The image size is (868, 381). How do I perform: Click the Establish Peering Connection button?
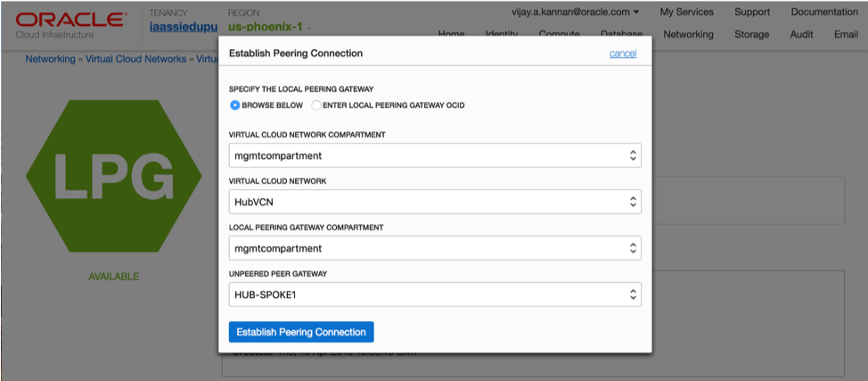[301, 332]
